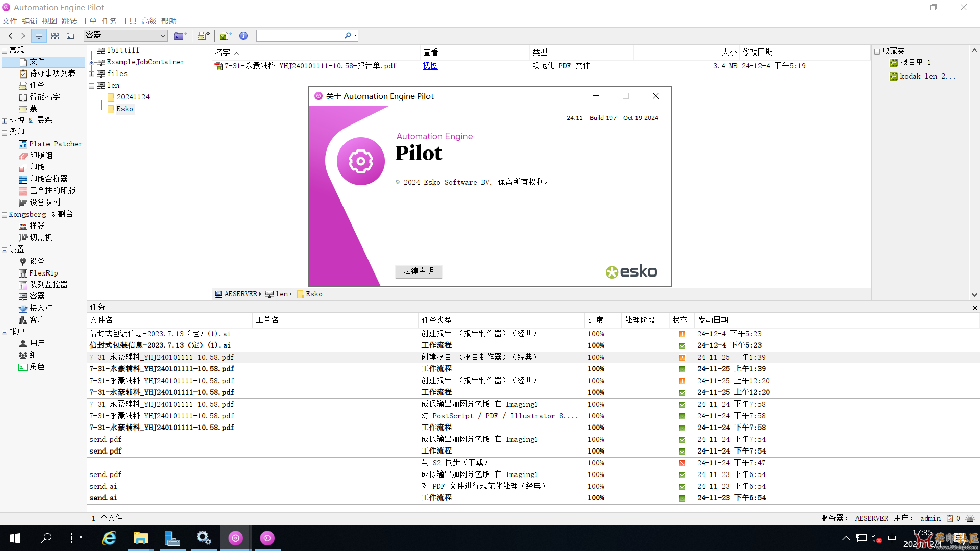Open the 工单 menu
This screenshot has height=551, width=980.
(x=89, y=21)
